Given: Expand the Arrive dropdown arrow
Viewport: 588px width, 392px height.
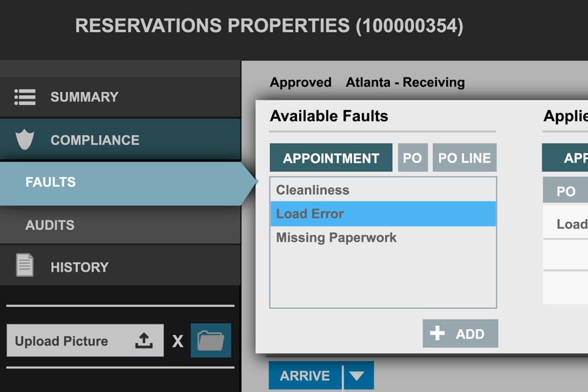Looking at the screenshot, I should point(358,376).
